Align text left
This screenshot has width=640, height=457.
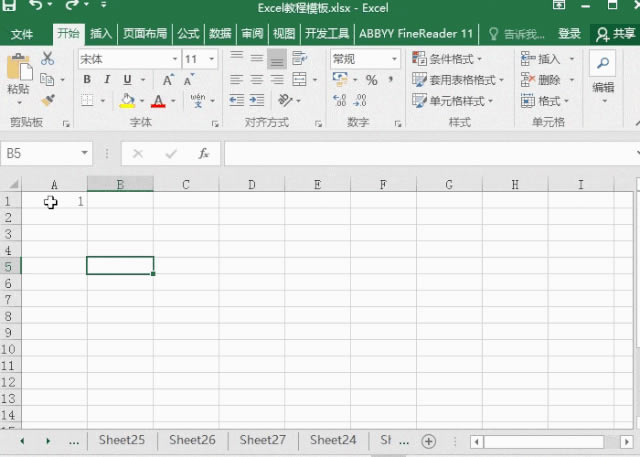[x=237, y=80]
